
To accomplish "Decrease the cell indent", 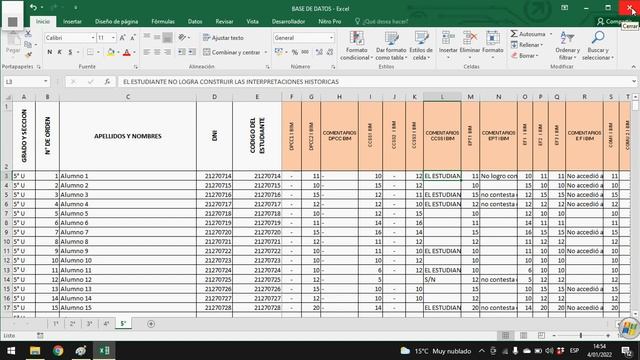I will [x=182, y=52].
